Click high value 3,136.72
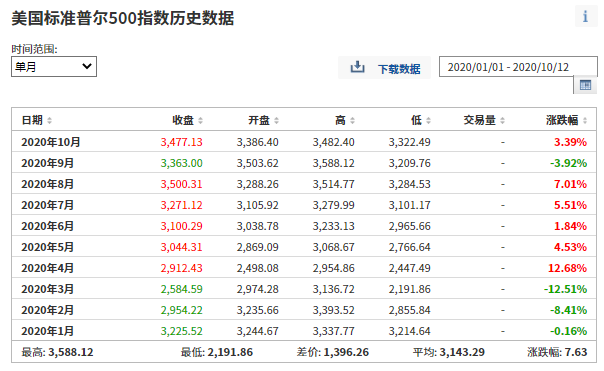This screenshot has width=604, height=371. 333,289
